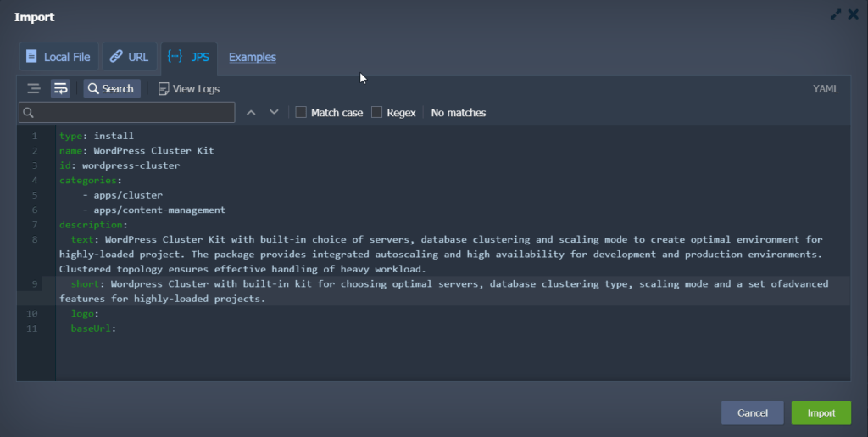
Task: Enable the Match case checkbox
Action: click(x=301, y=113)
